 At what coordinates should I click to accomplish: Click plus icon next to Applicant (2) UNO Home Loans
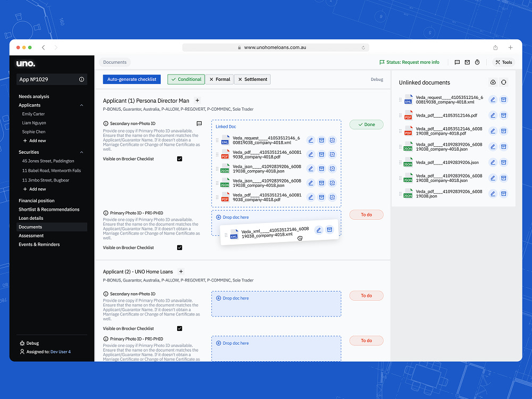point(181,271)
